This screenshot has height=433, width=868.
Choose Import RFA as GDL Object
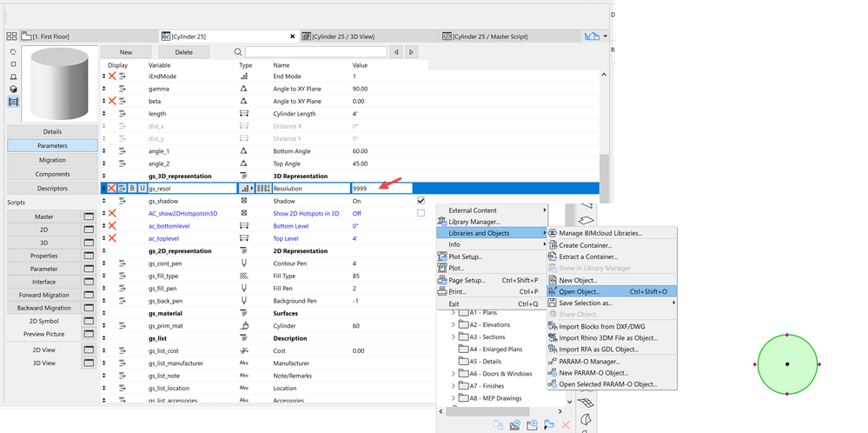click(x=612, y=350)
